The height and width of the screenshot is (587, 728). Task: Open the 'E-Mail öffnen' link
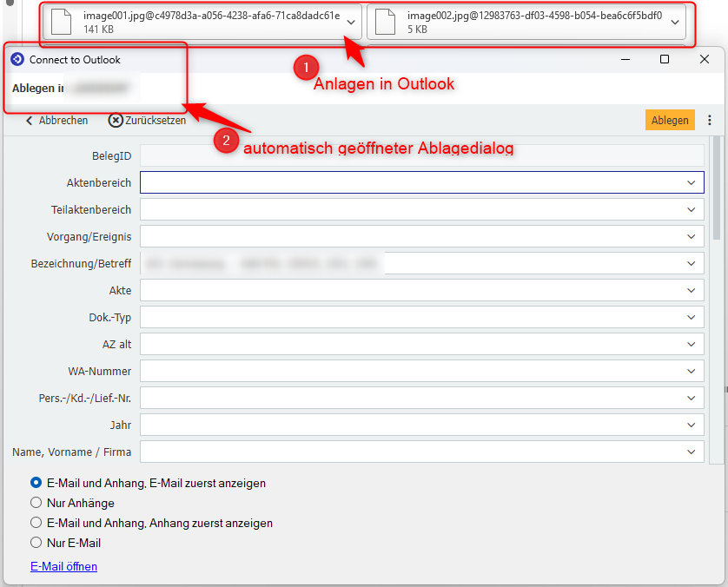tap(63, 566)
